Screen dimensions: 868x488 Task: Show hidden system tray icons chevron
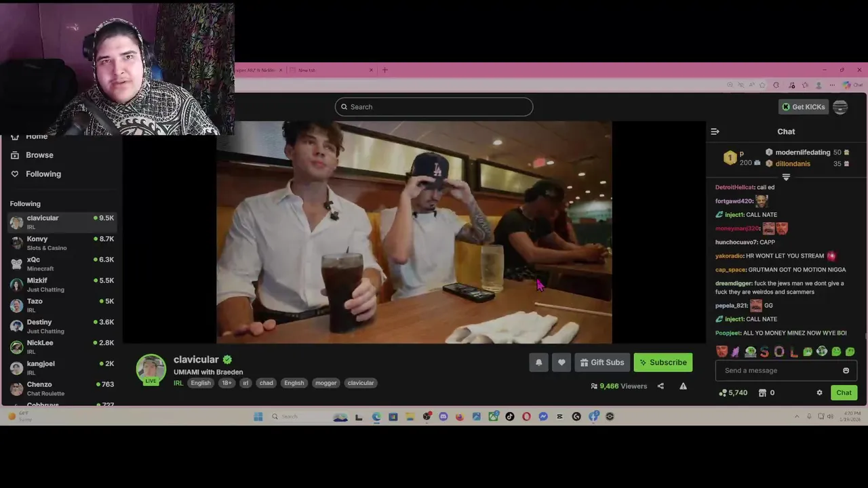coord(797,417)
